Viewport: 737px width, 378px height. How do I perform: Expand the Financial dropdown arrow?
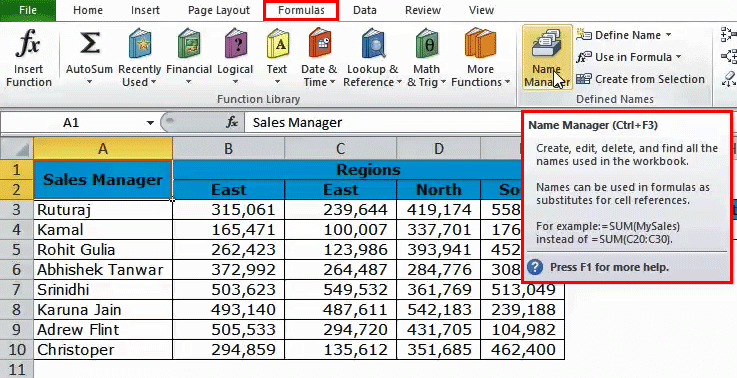(189, 83)
